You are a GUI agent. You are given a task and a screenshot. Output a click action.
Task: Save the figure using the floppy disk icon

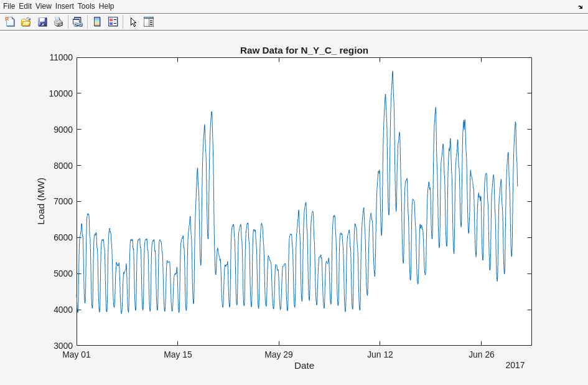pyautogui.click(x=42, y=22)
